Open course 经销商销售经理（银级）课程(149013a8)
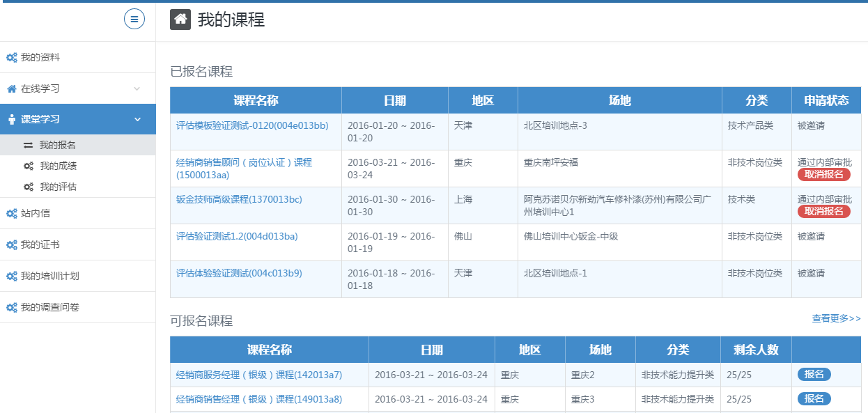 259,399
